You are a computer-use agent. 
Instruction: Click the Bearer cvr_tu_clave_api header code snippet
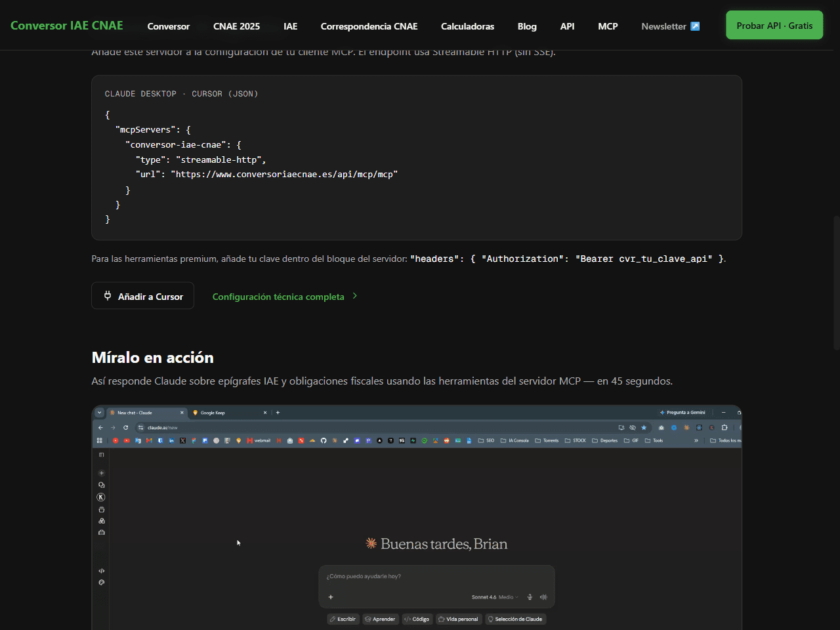[568, 259]
